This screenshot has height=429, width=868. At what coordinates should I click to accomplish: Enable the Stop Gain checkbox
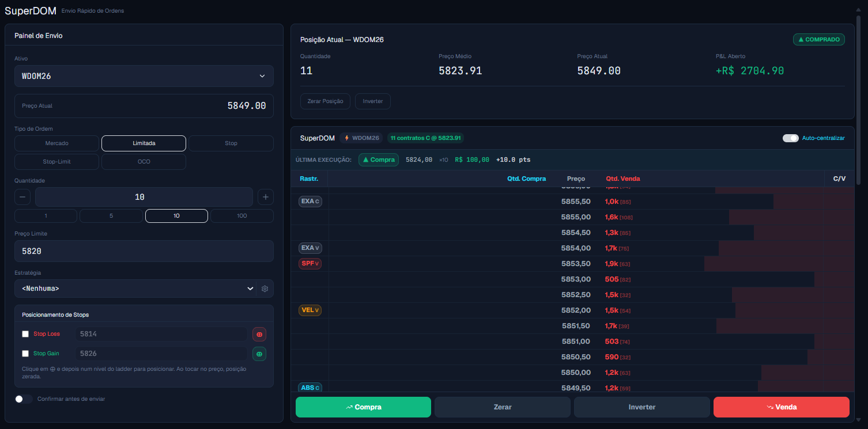pos(25,354)
